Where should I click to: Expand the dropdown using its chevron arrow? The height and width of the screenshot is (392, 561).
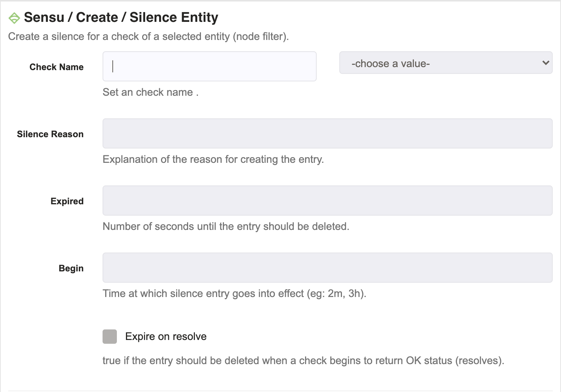pyautogui.click(x=546, y=63)
